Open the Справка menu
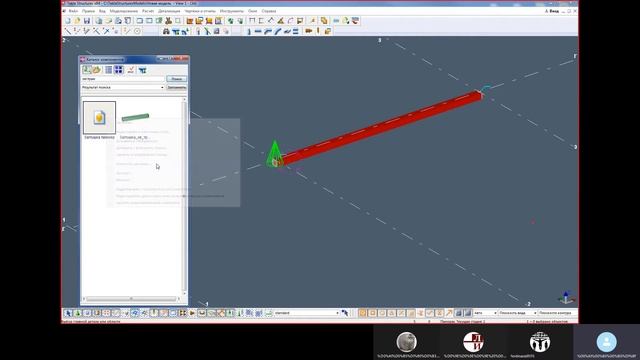Screen dimensions: 640x360 269,11
